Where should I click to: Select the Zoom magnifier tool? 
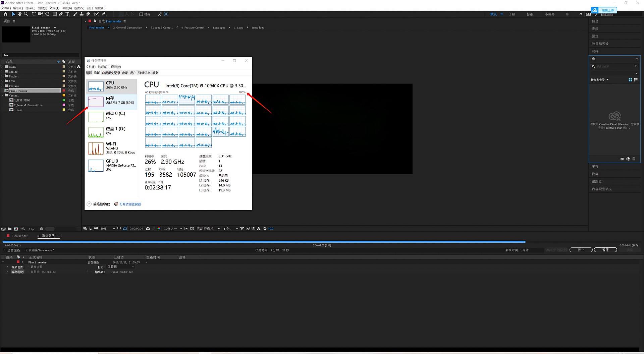(26, 14)
